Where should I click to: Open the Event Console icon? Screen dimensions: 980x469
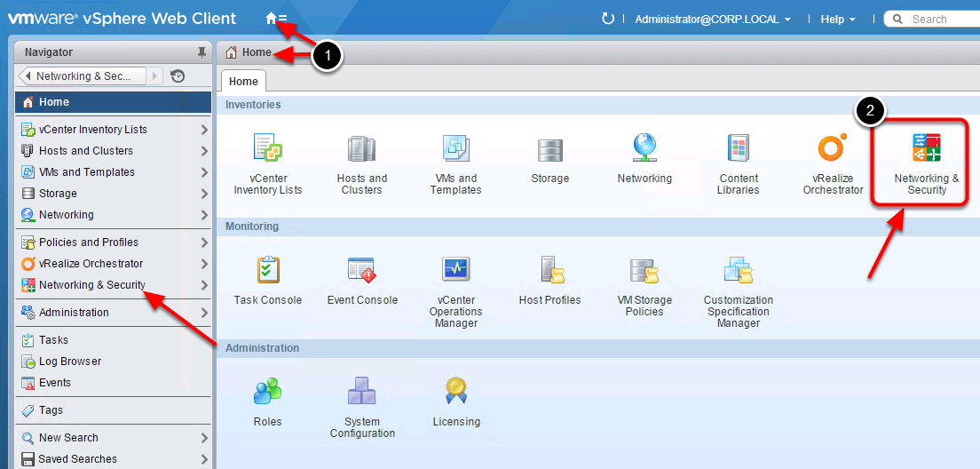click(362, 270)
